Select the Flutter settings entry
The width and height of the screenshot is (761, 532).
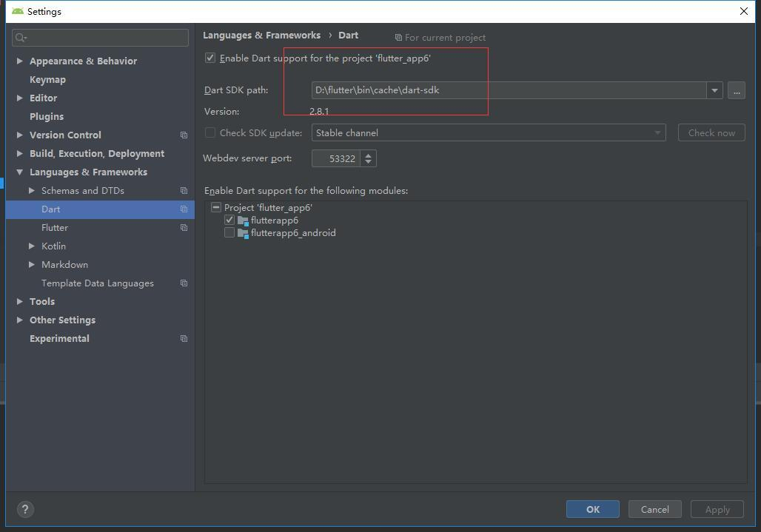[54, 227]
